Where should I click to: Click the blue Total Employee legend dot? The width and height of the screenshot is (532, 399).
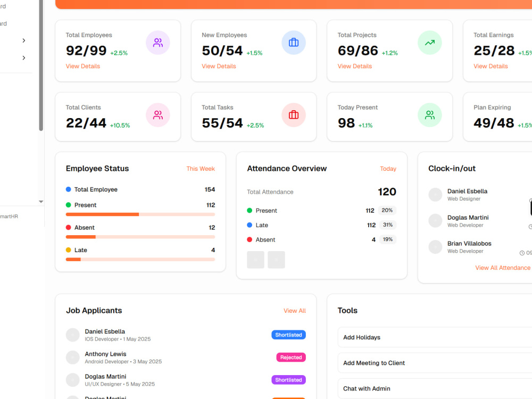click(68, 189)
